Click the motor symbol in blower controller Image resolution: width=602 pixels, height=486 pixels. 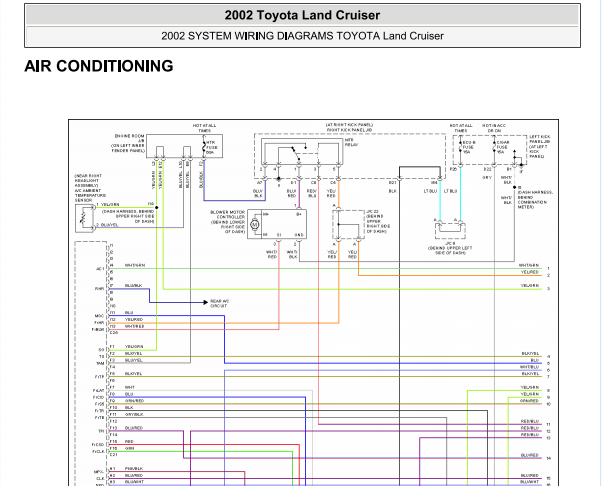click(255, 224)
